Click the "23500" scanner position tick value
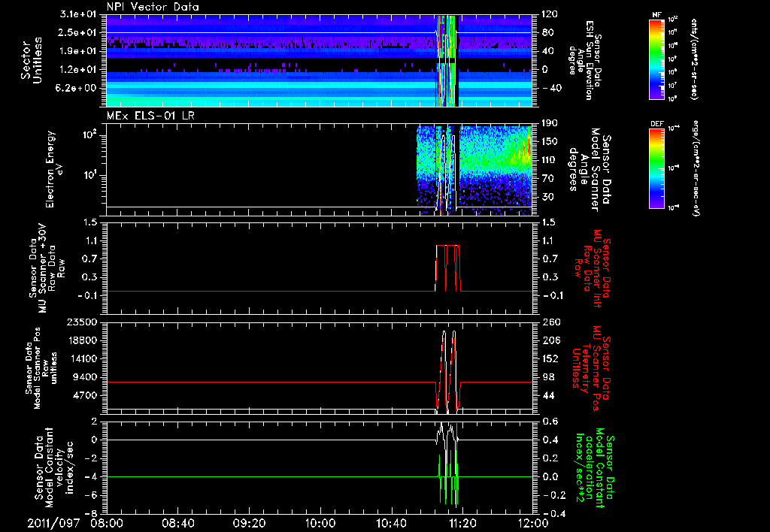 coord(82,322)
